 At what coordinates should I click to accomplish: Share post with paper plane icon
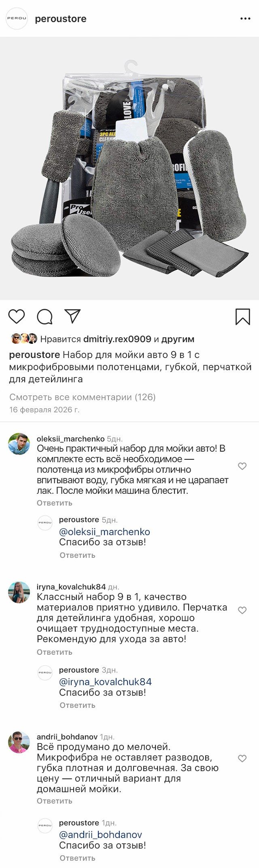click(73, 316)
